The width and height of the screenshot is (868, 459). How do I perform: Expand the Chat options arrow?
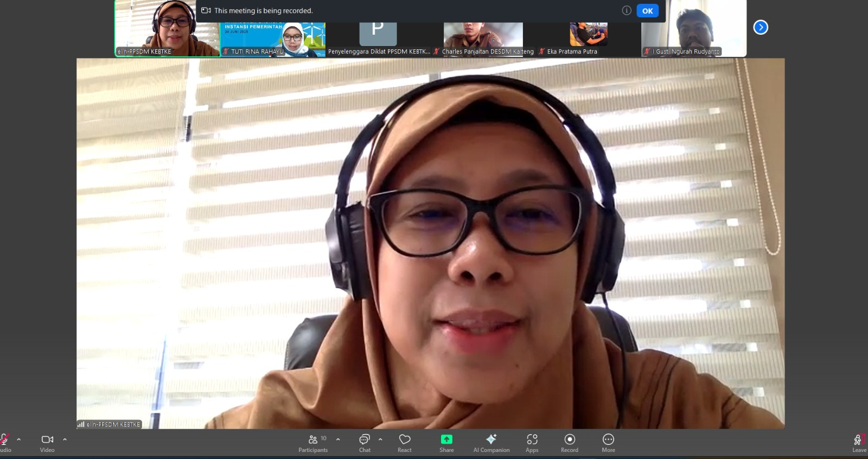(380, 439)
